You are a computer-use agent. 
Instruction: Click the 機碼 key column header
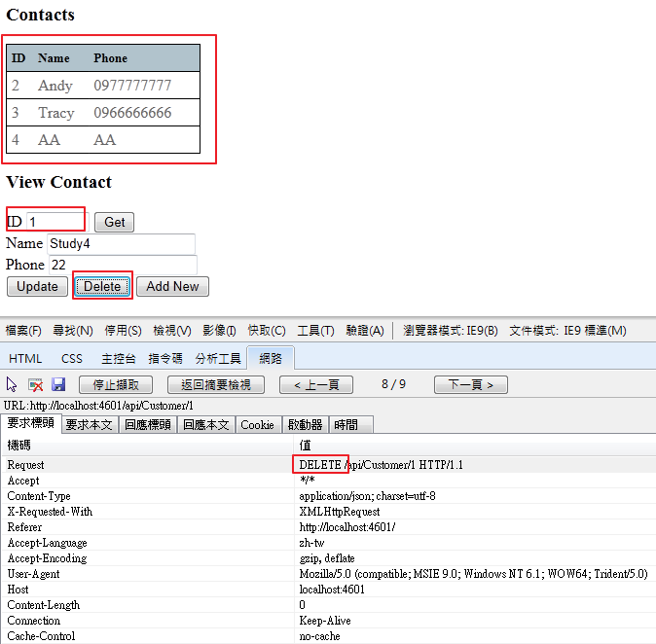[x=18, y=445]
